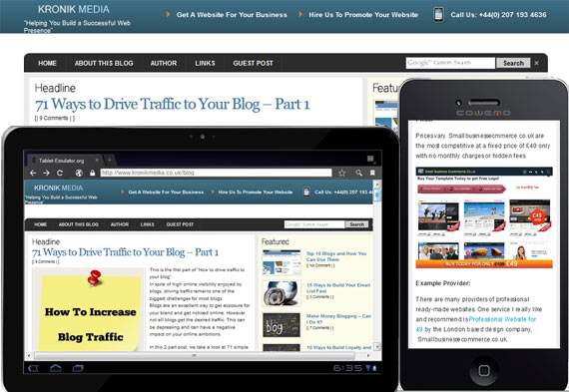Viewport: 569px width, 392px height.
Task: Close the Tablet-Emulator.org tab
Action: 97,160
